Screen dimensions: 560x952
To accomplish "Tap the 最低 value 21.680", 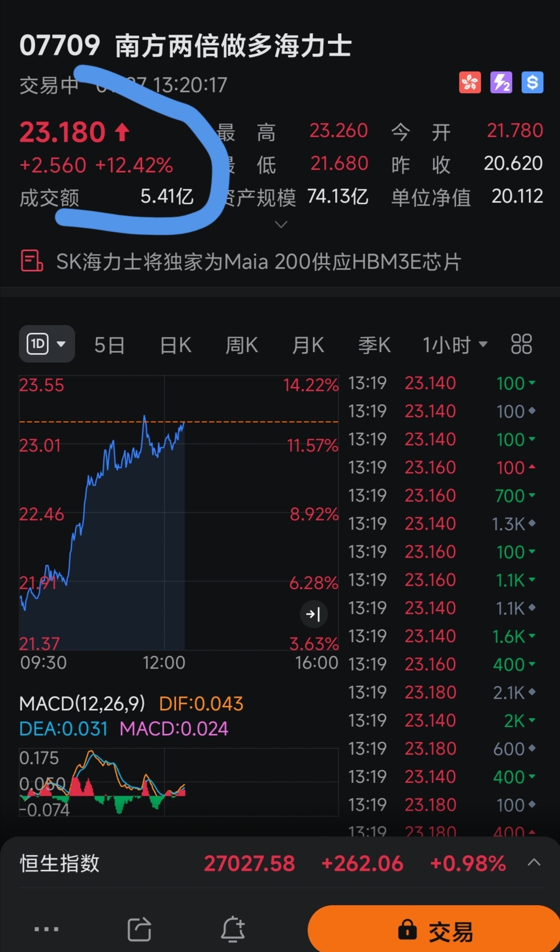I will pyautogui.click(x=339, y=164).
